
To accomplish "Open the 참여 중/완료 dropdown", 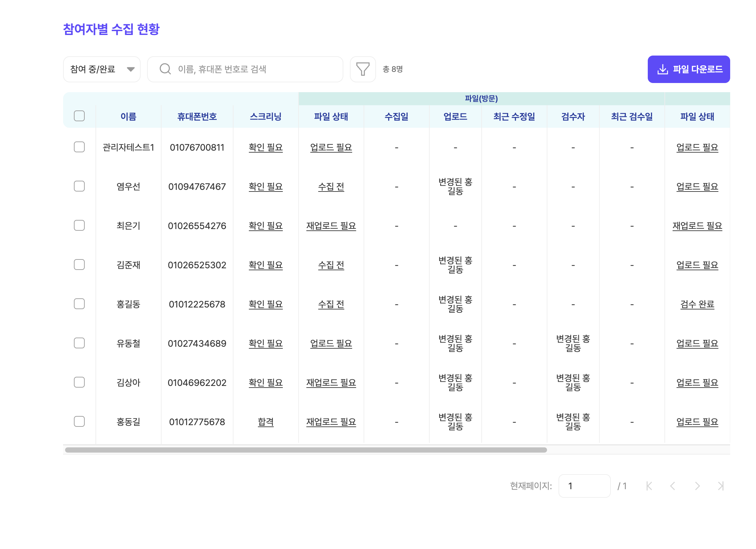I will [102, 69].
